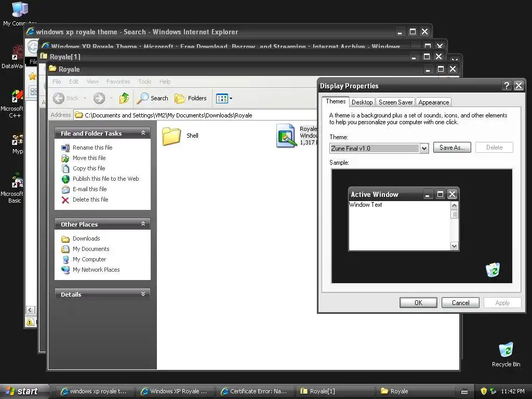Click Move this file
Image resolution: width=532 pixels, height=399 pixels.
pos(89,158)
